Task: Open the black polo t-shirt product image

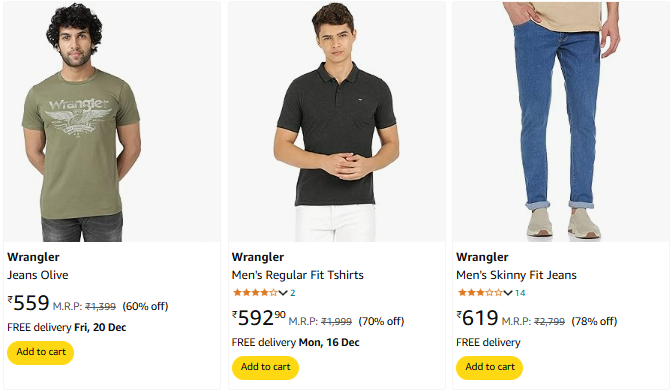Action: point(337,122)
